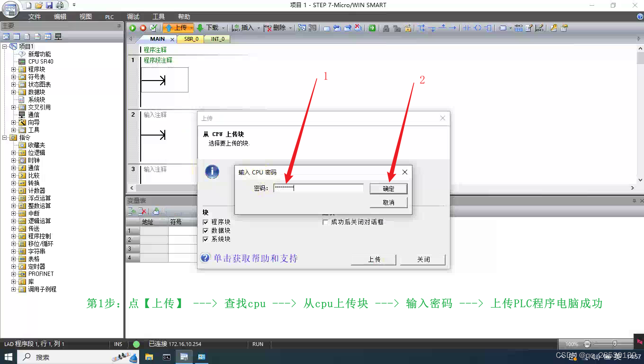
Task: Click the zoom out minus button in status bar
Action: pyautogui.click(x=587, y=344)
